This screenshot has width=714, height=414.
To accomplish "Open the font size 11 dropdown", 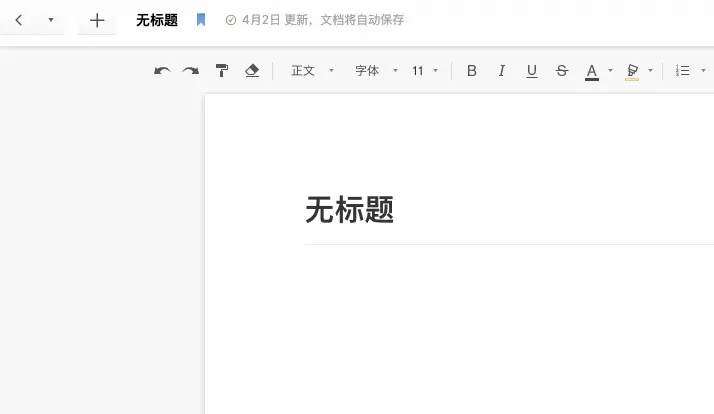I will coord(425,71).
